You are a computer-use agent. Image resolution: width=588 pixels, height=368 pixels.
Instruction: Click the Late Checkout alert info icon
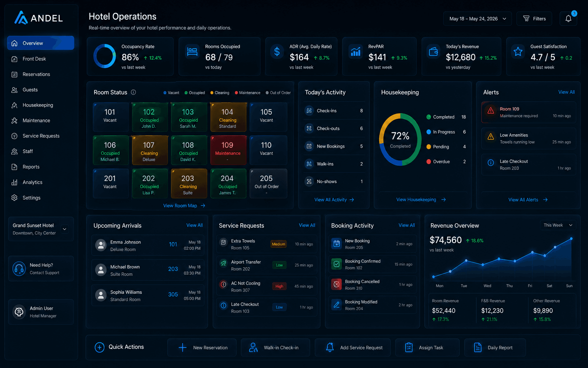[490, 162]
